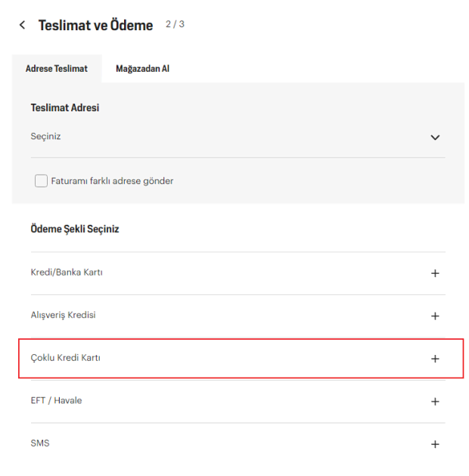Pick the SMS payment method label

pyautogui.click(x=40, y=443)
